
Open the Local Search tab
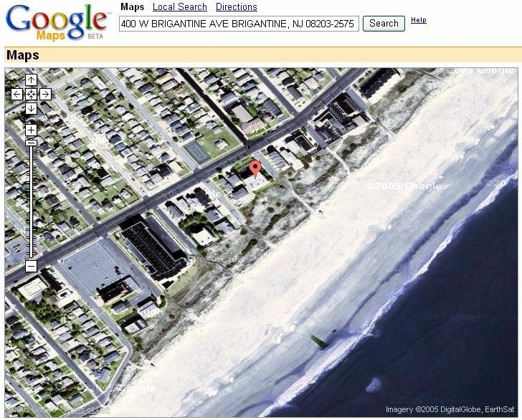180,6
